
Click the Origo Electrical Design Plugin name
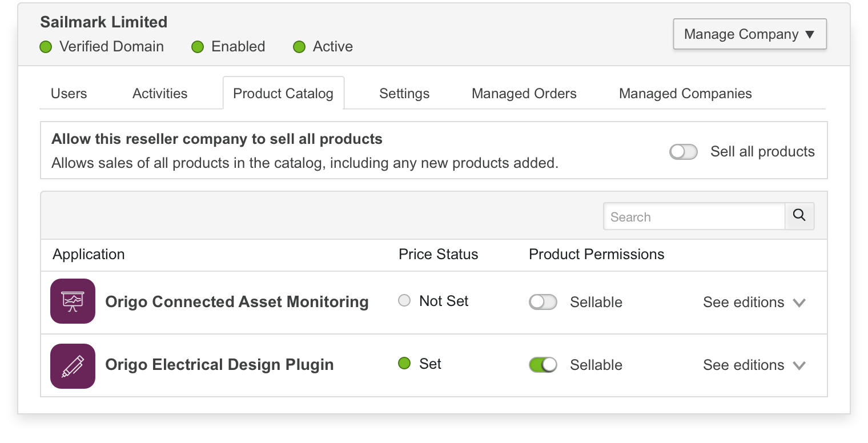219,364
